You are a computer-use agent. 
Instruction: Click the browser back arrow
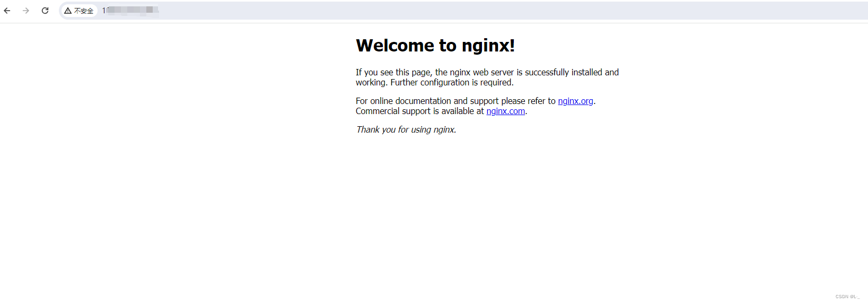[7, 11]
